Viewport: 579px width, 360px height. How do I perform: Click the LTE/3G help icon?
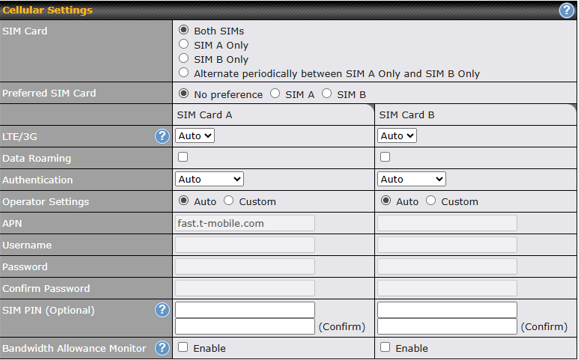[x=162, y=136]
